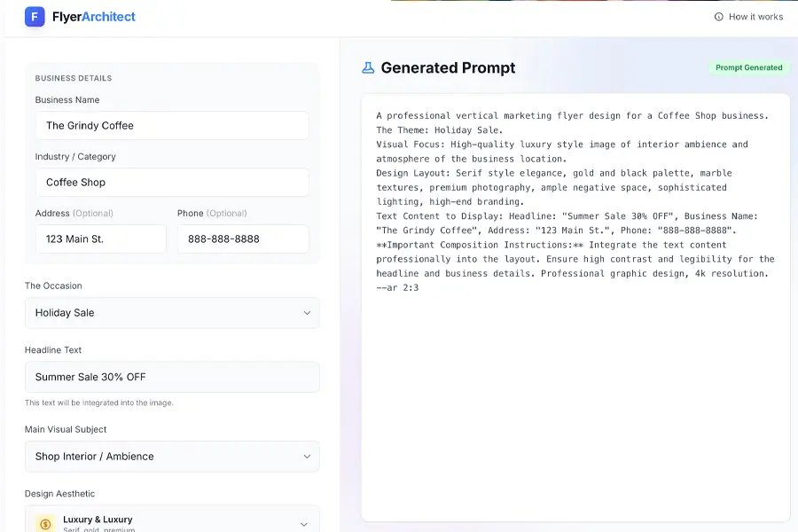This screenshot has width=798, height=532.
Task: Open The Occasion dropdown
Action: coord(172,313)
